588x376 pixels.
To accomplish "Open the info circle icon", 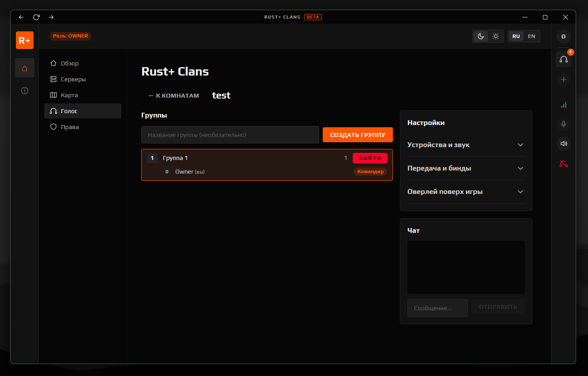I will tap(24, 91).
